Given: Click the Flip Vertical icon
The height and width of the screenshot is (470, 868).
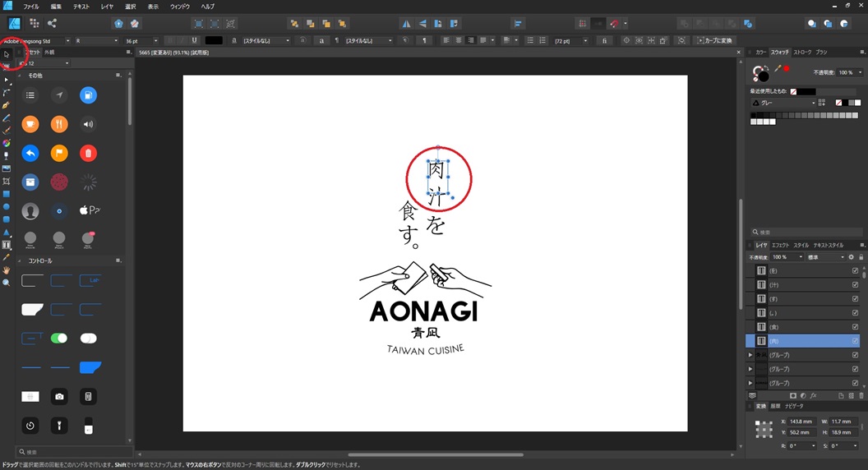Looking at the screenshot, I should [422, 24].
